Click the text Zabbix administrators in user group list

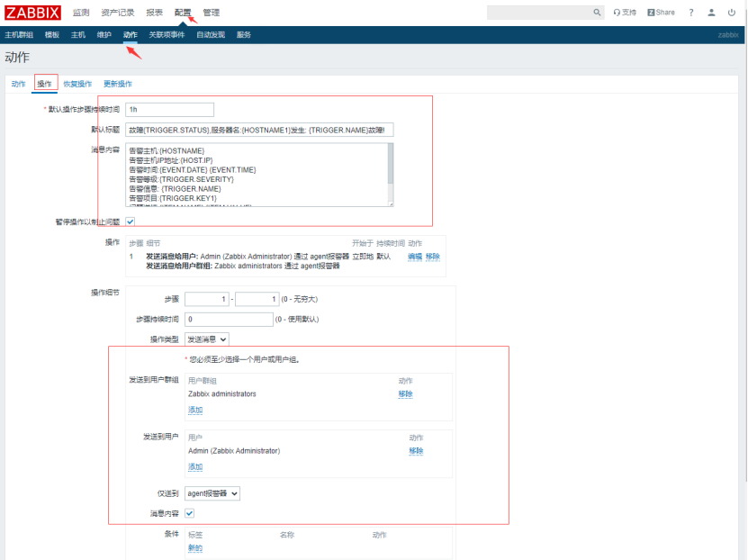[x=221, y=394]
